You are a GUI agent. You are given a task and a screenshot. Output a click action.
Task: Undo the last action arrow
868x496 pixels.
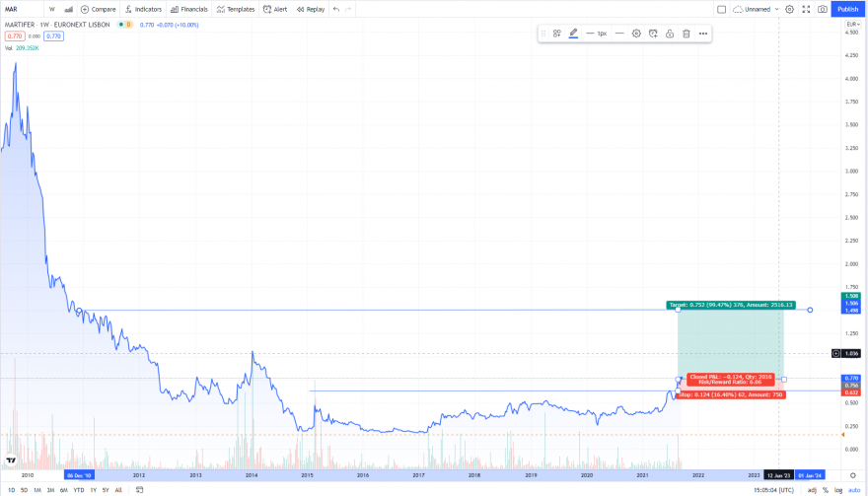(x=336, y=9)
